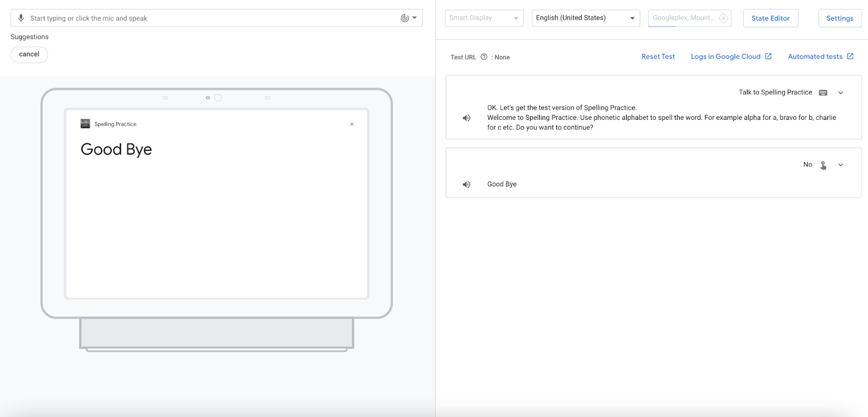Image resolution: width=868 pixels, height=417 pixels.
Task: Open the Smart Display device dropdown
Action: [484, 18]
